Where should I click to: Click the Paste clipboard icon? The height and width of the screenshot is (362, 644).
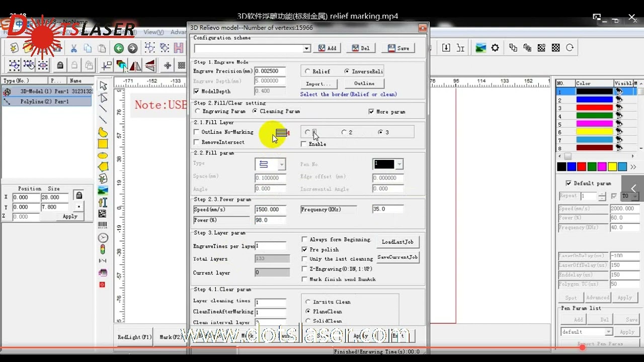pyautogui.click(x=102, y=48)
